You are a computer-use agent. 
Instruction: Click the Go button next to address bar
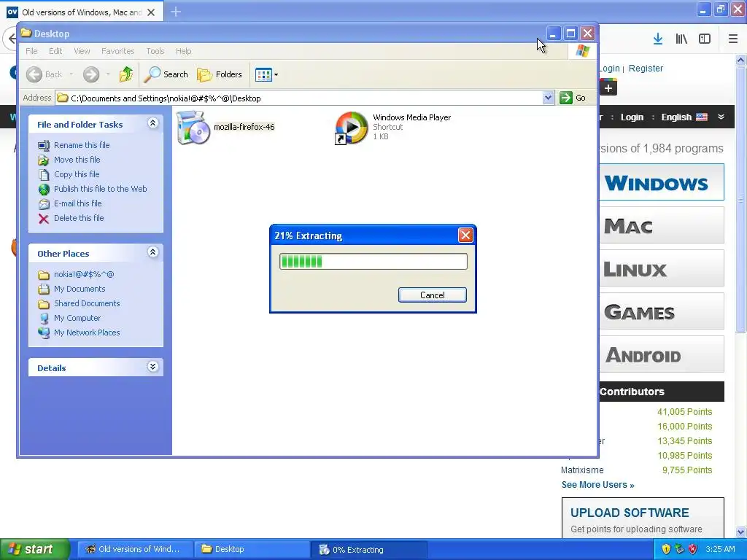coord(573,98)
